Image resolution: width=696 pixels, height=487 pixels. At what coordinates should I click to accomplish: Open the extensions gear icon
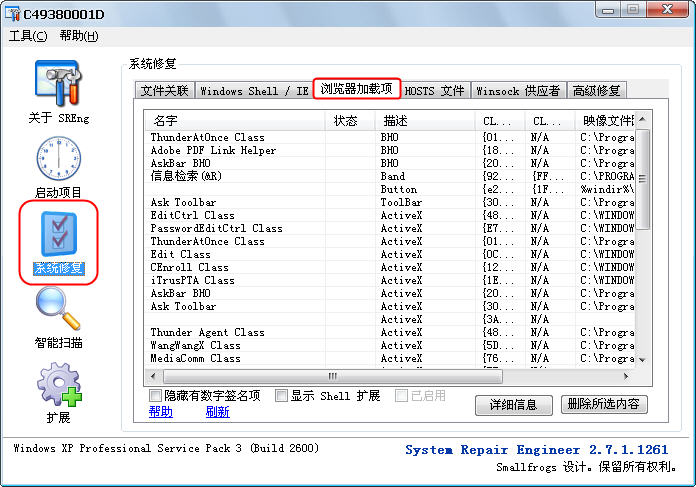[x=59, y=384]
